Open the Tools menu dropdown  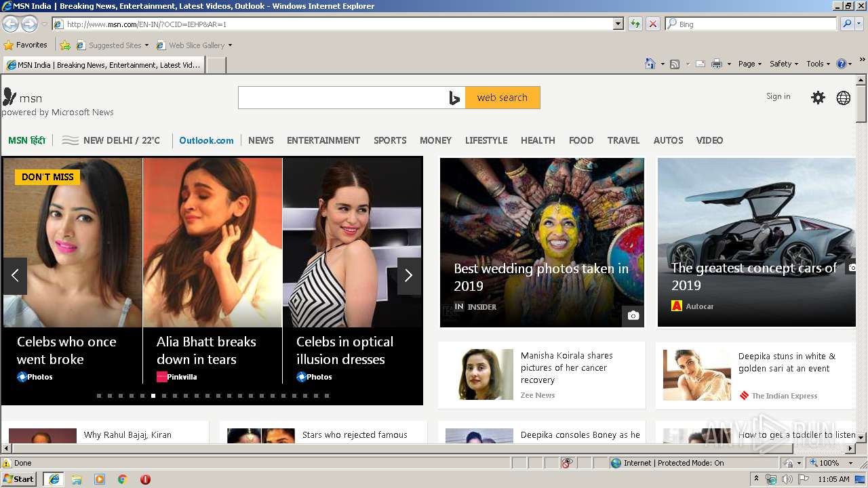[x=818, y=64]
